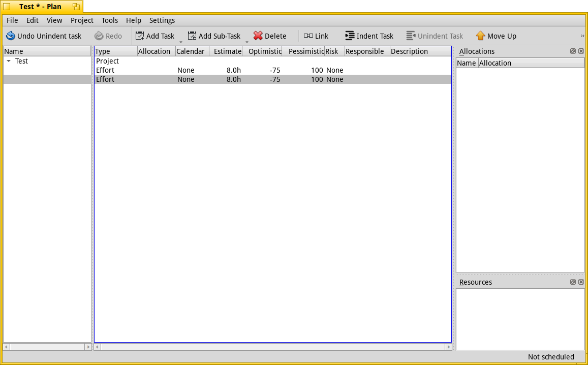Click the -75 optimistic value in the unselected row

(275, 70)
